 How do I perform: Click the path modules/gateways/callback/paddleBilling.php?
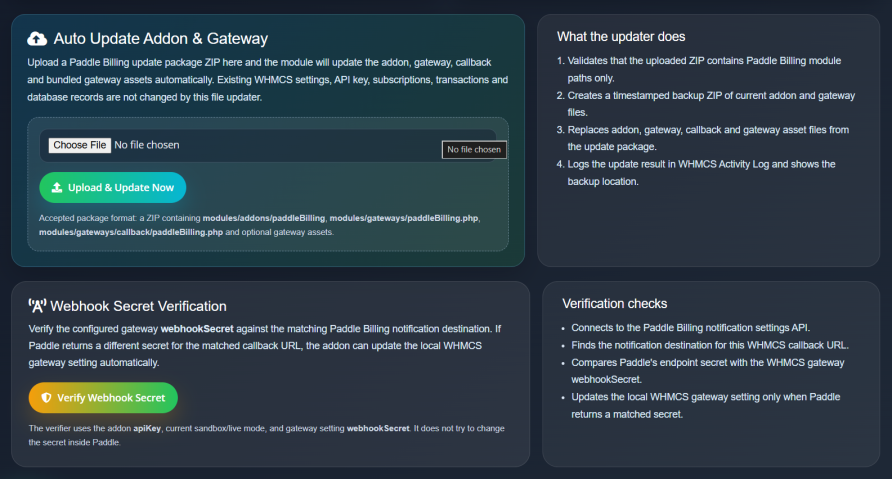click(x=131, y=232)
